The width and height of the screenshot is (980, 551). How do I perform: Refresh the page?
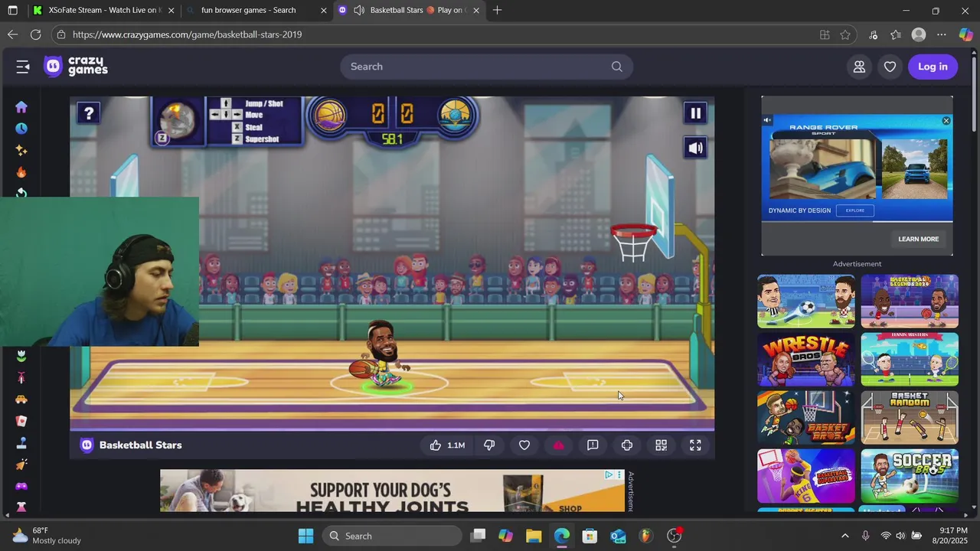35,34
